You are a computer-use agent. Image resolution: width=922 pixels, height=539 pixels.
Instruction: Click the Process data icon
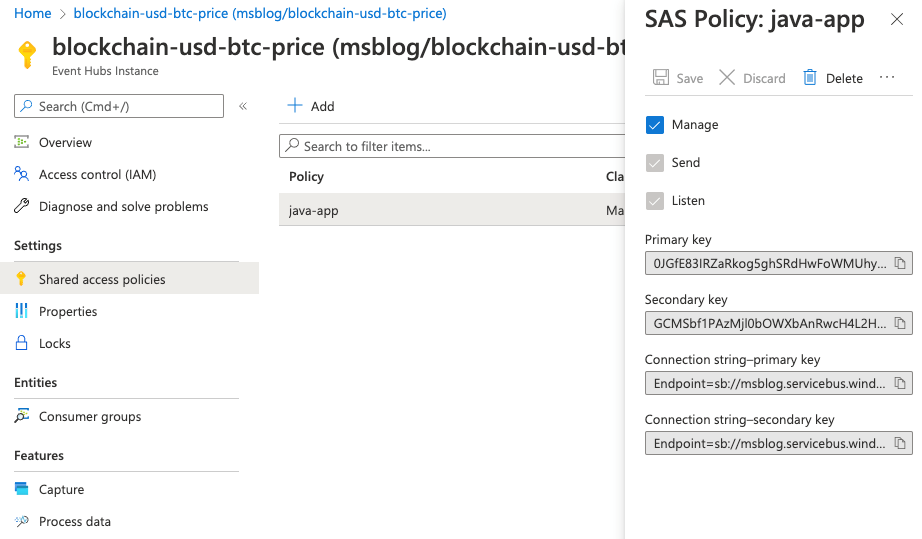22,521
